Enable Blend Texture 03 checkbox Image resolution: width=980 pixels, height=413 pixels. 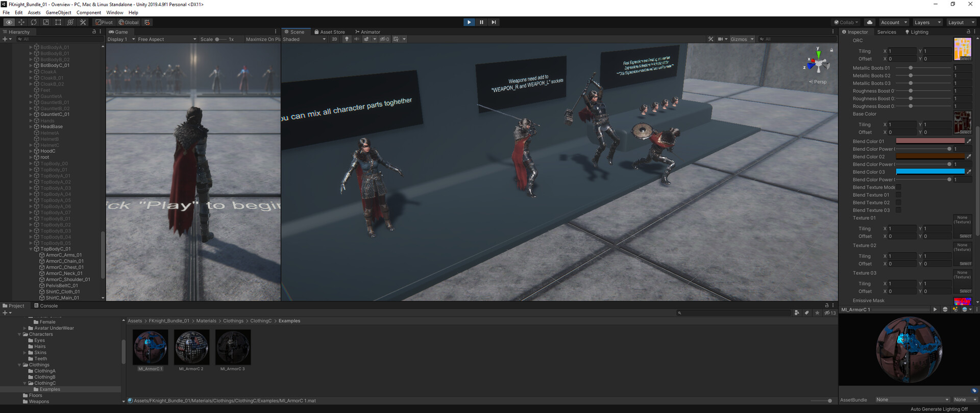point(898,210)
